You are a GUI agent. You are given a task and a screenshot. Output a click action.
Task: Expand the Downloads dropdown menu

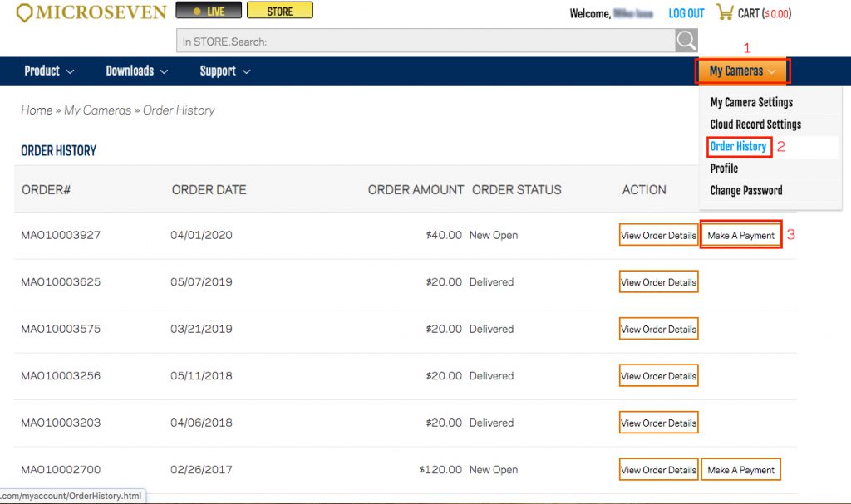coord(136,71)
